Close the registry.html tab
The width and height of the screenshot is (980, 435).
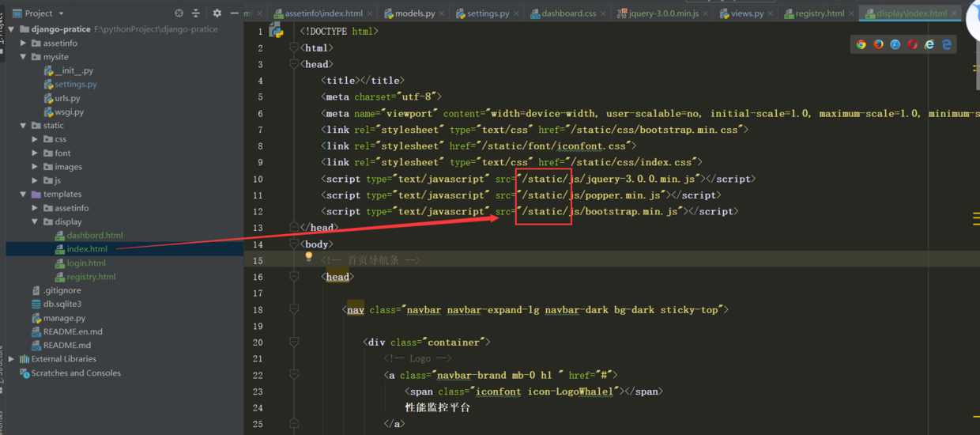(851, 13)
